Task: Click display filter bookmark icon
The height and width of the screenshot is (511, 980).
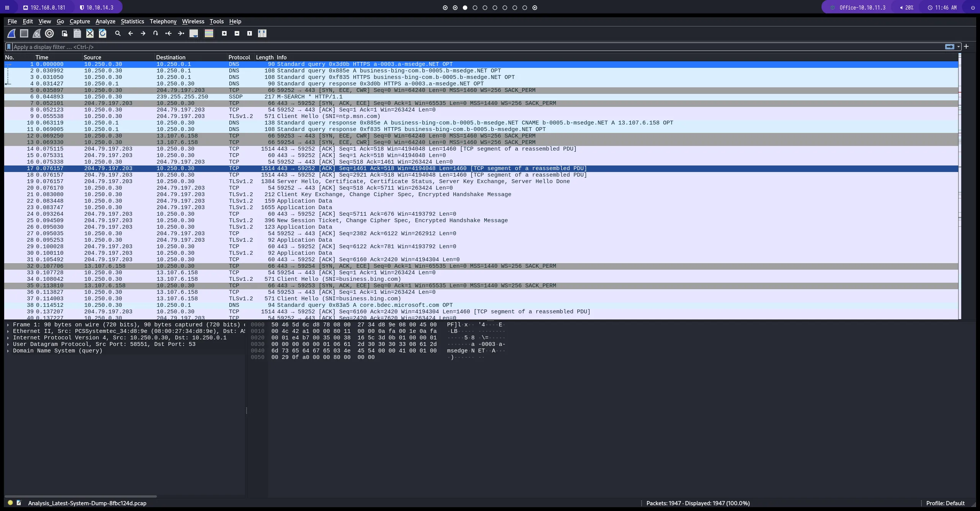Action: 9,47
